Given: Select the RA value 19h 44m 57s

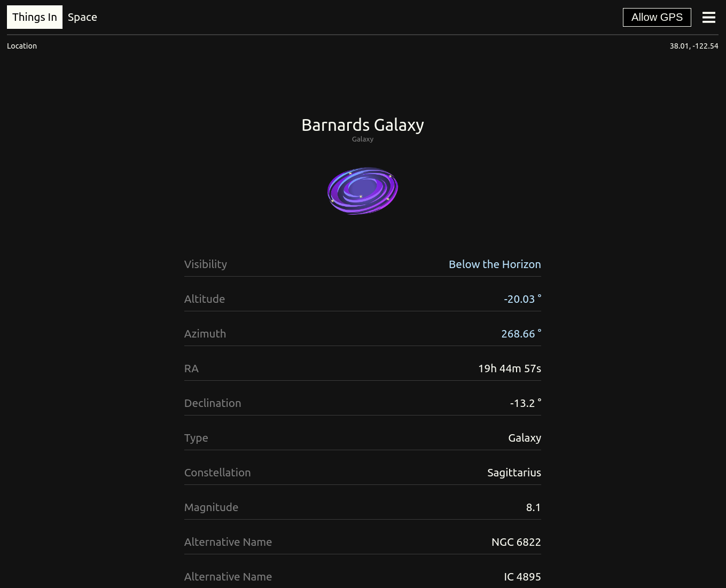Looking at the screenshot, I should click(509, 369).
